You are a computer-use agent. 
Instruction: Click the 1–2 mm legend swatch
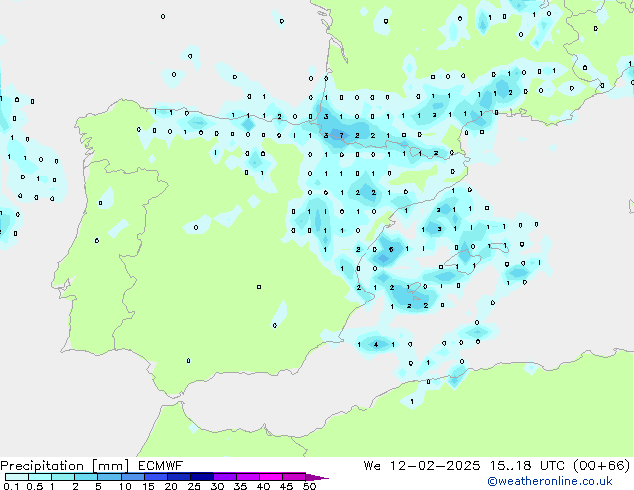click(x=63, y=477)
